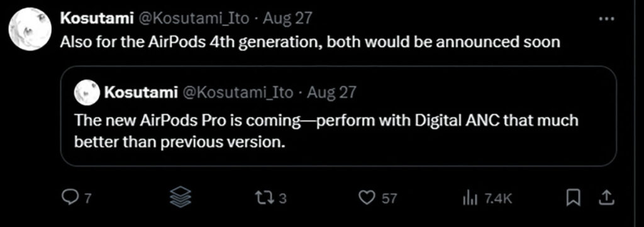Screen dimensions: 644x227
Task: Repost this tweet with the retweet icon
Action: 265,199
